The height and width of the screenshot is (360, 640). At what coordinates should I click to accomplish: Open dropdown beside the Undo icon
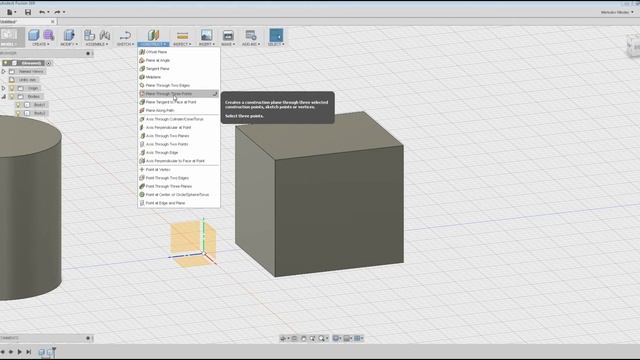(49, 12)
